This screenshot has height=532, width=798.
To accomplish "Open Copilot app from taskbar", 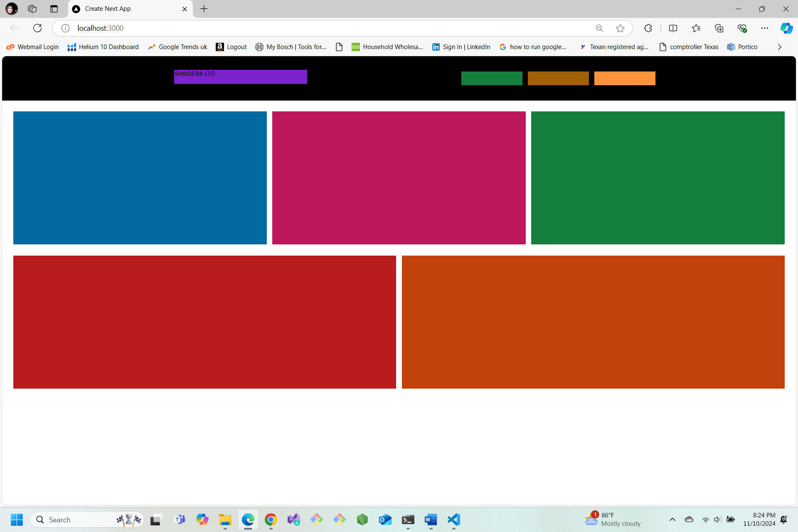I will 202,520.
